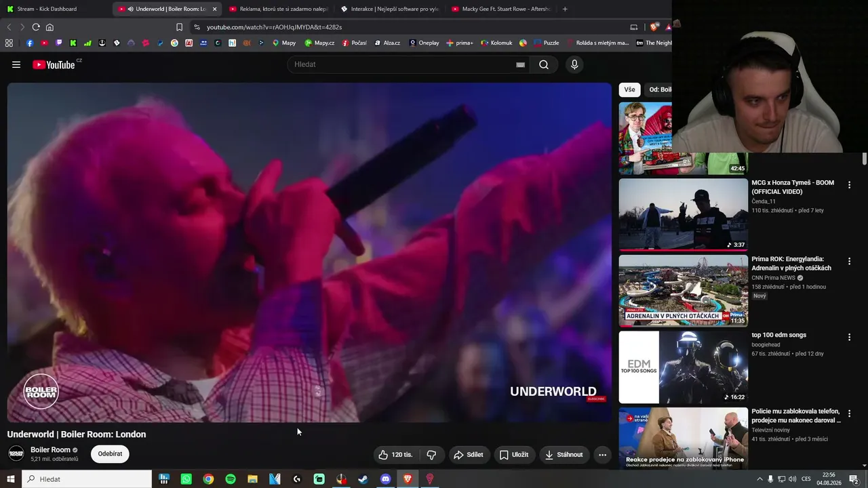The height and width of the screenshot is (488, 868).
Task: Close the Underworld Boiler Room tab
Action: (214, 9)
